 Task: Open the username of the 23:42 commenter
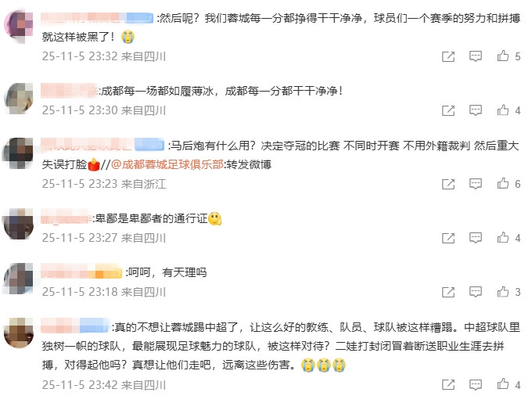[x=75, y=327]
